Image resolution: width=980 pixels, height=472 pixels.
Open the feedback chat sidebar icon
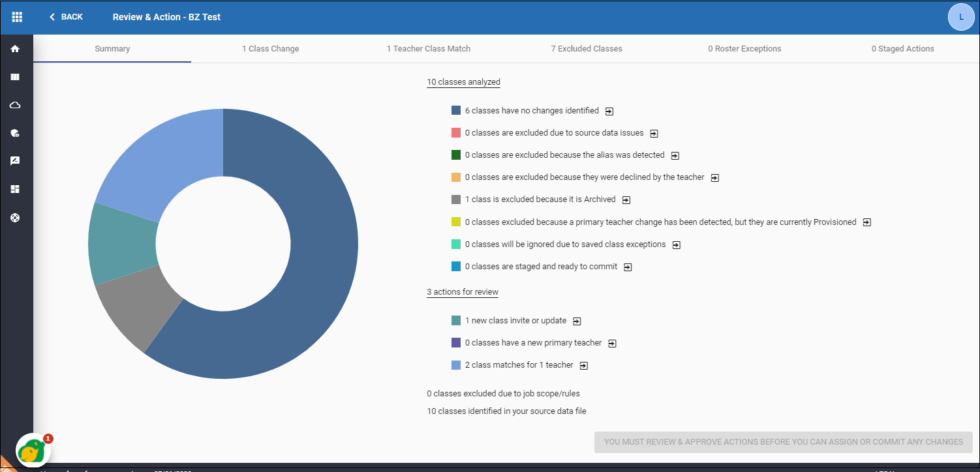click(x=15, y=161)
